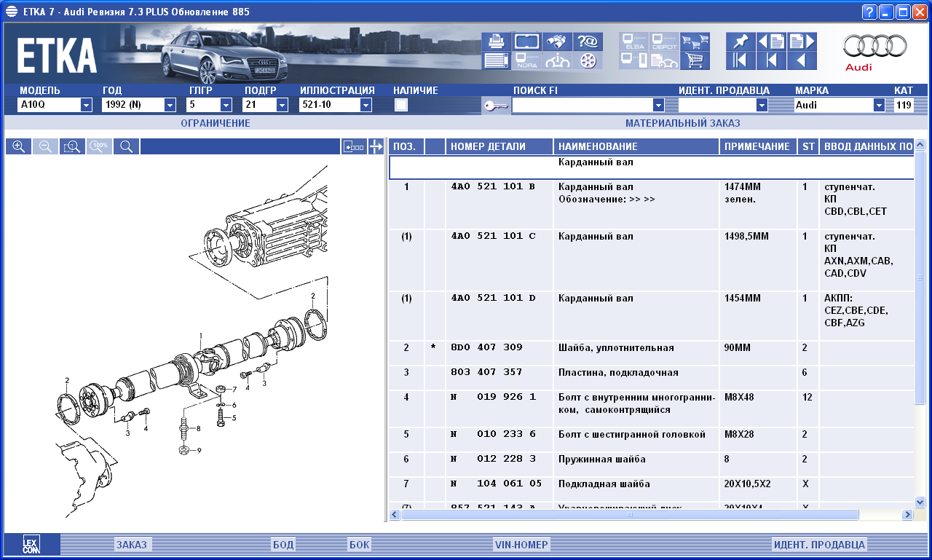Select part number N 019 926 1

pos(492,397)
